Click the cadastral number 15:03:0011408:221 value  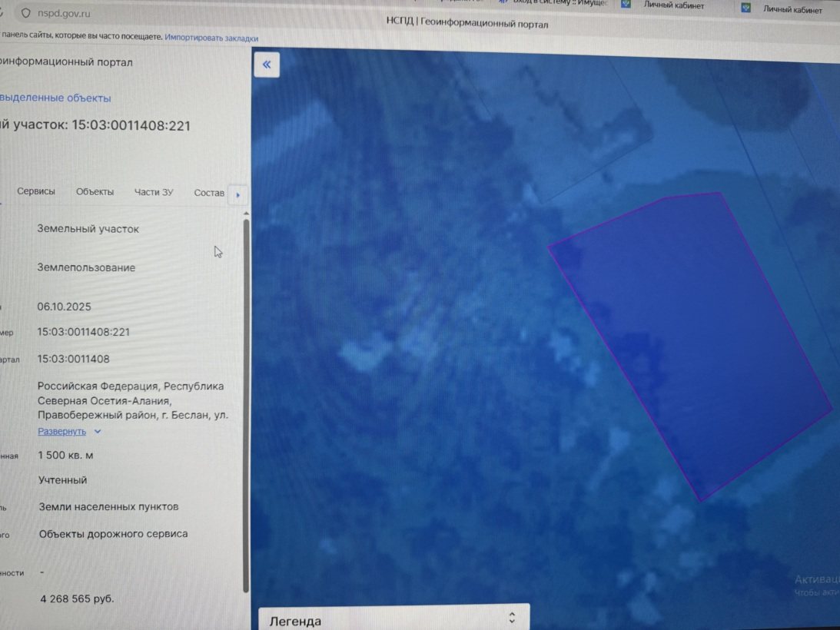(84, 332)
